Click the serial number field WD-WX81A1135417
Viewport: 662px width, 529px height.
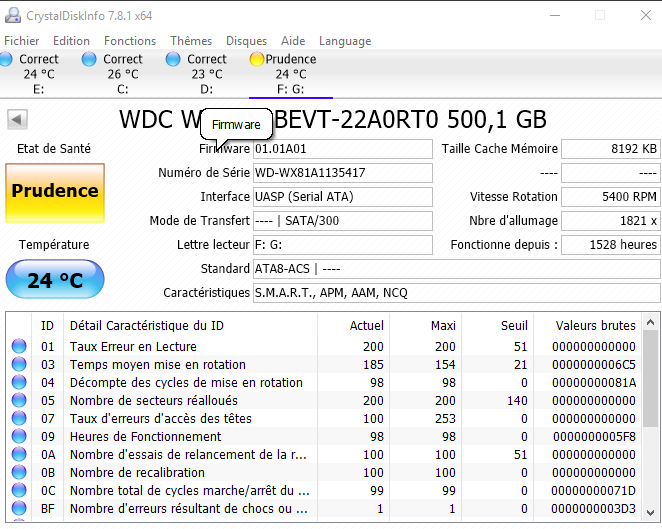click(x=343, y=173)
